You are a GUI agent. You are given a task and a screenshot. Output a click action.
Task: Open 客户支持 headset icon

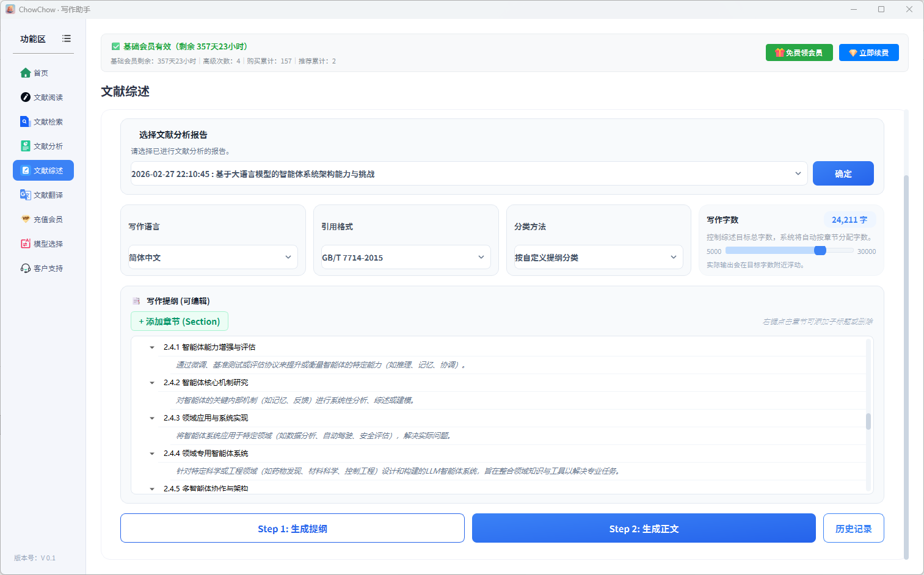(25, 269)
